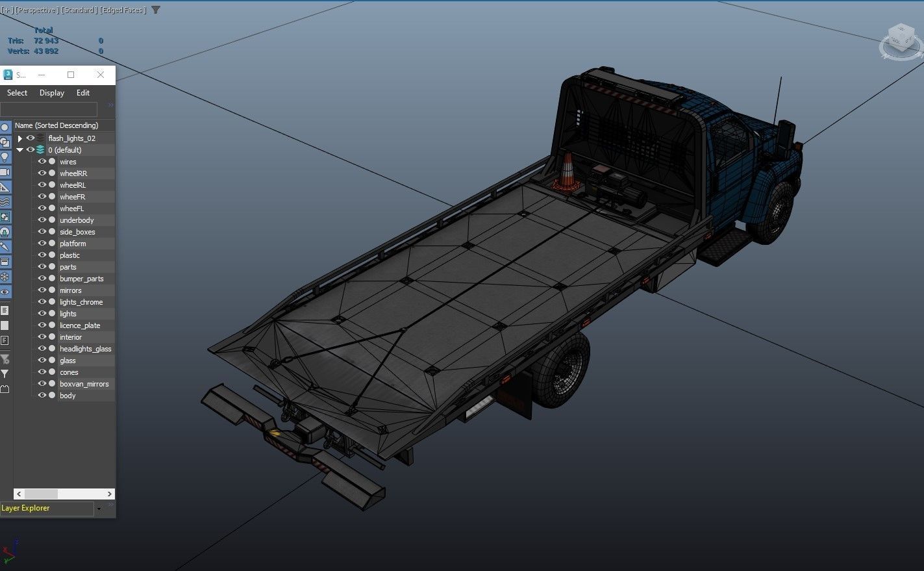Click the object dot icon beside body

(x=52, y=396)
